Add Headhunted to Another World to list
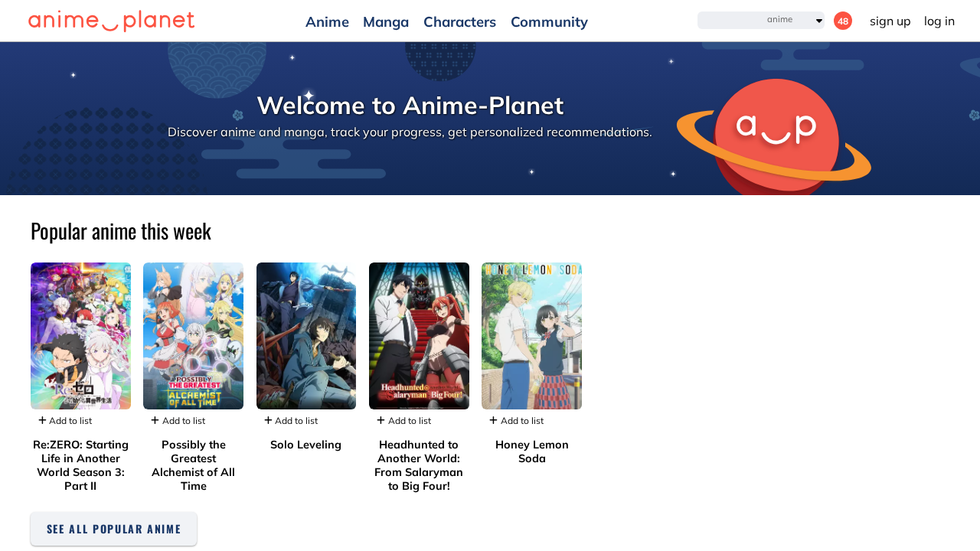This screenshot has width=980, height=551. (x=403, y=420)
